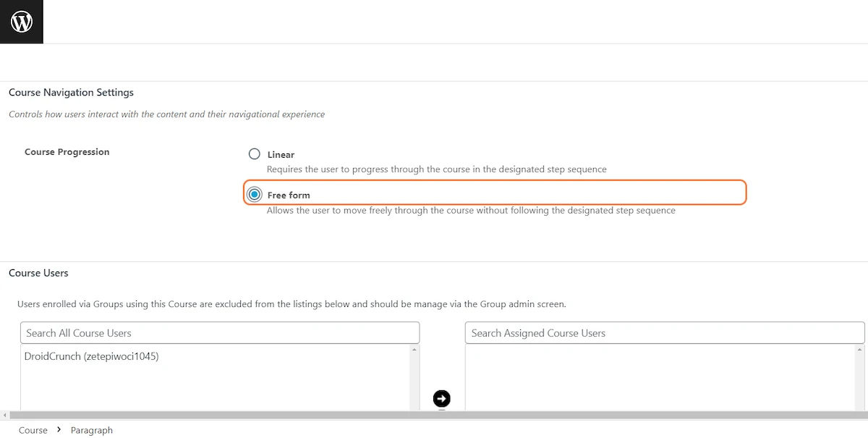Click the up arrow of assigned users scrollbar
Viewport: 868px width, 438px height.
point(860,350)
